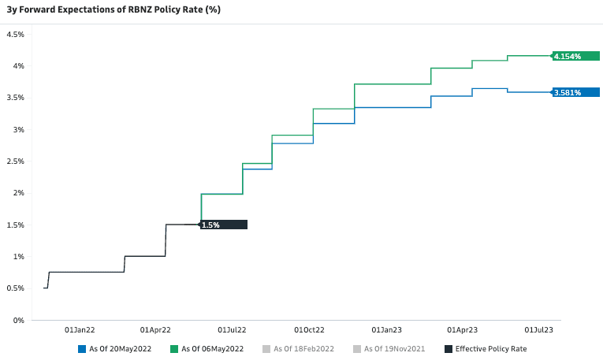
Task: Click the blue 3.581% end-of-line data label
Action: (575, 92)
